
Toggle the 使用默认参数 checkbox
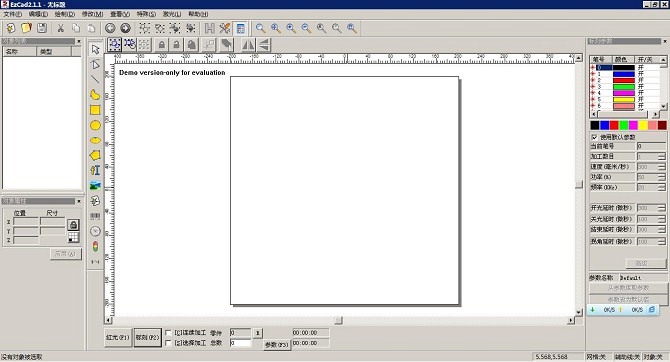point(594,137)
